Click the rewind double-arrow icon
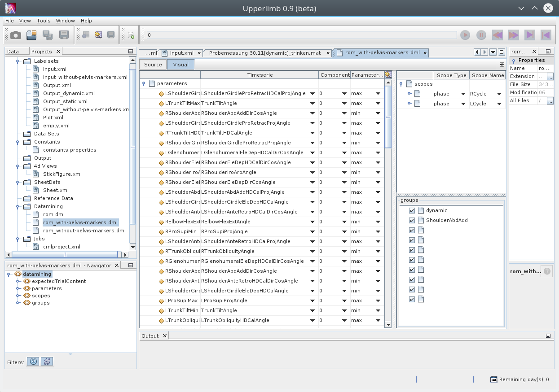The width and height of the screenshot is (559, 392). click(497, 35)
